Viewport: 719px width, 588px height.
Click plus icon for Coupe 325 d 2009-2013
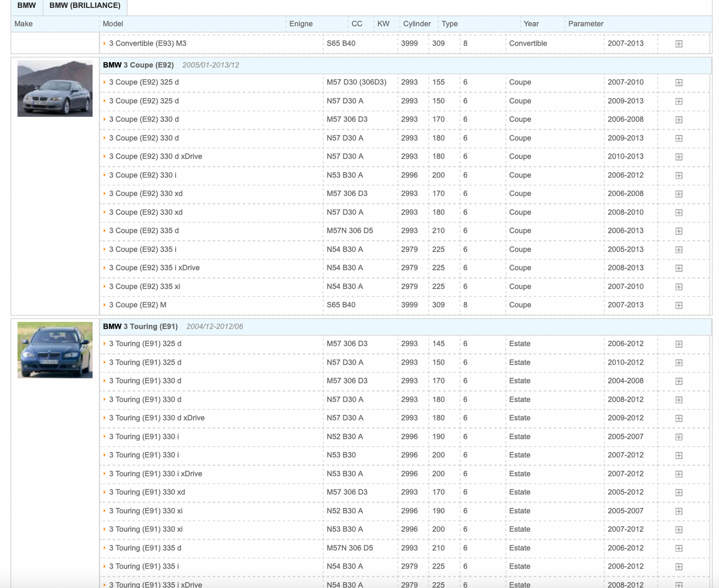click(679, 101)
